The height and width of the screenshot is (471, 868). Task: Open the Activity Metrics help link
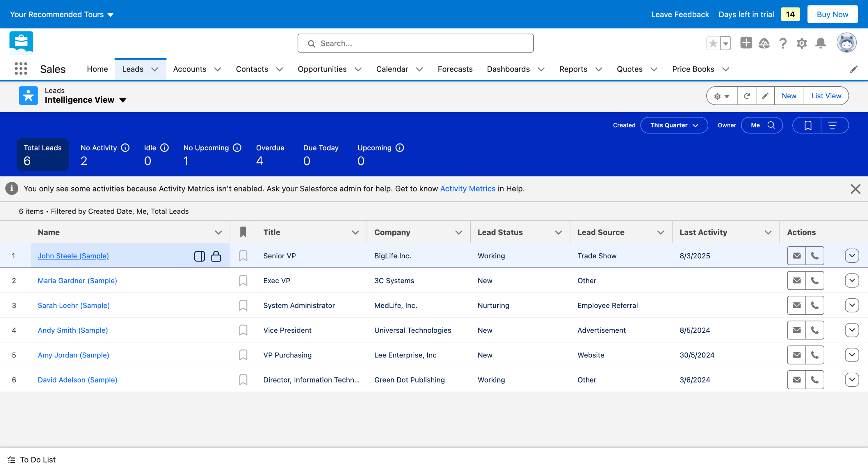(x=468, y=189)
